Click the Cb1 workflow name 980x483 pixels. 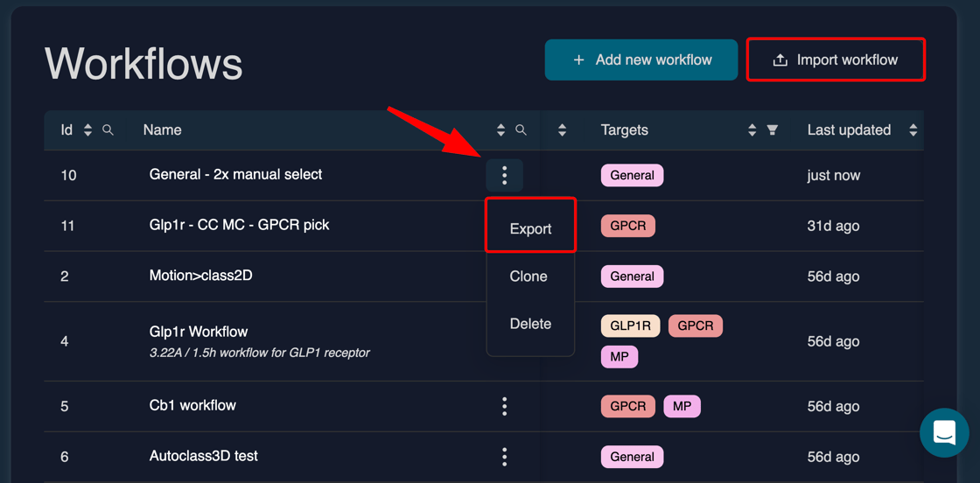pyautogui.click(x=192, y=405)
